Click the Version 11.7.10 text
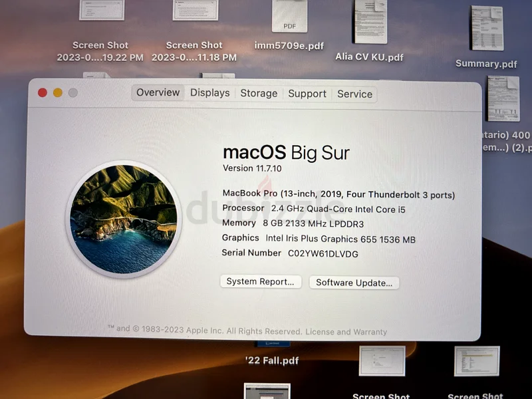Image resolution: width=532 pixels, height=399 pixels. click(252, 168)
